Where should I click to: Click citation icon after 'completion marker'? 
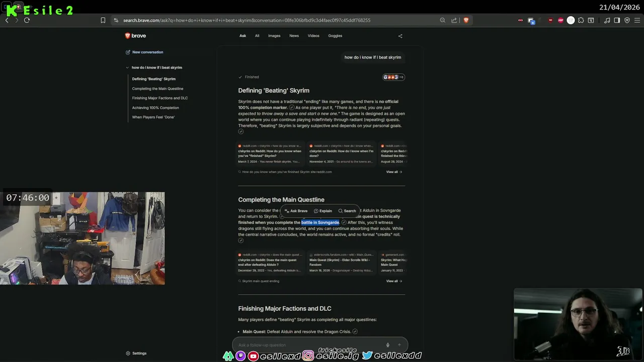(x=291, y=108)
